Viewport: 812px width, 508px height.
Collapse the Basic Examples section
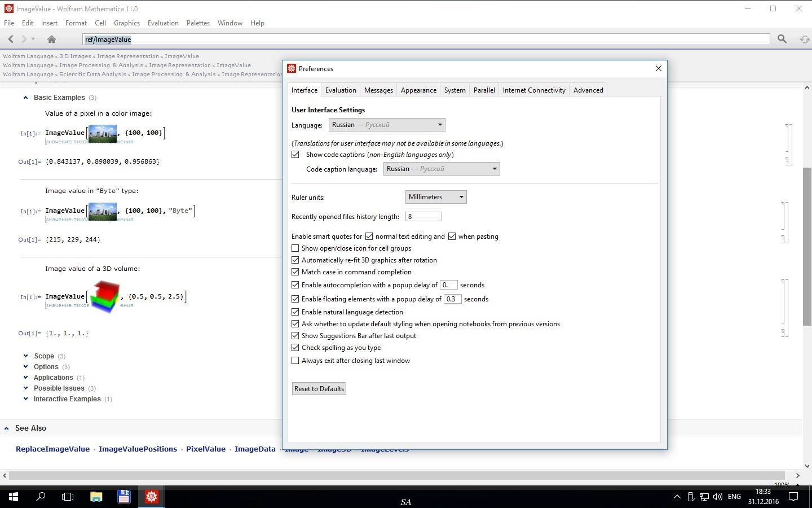[25, 98]
